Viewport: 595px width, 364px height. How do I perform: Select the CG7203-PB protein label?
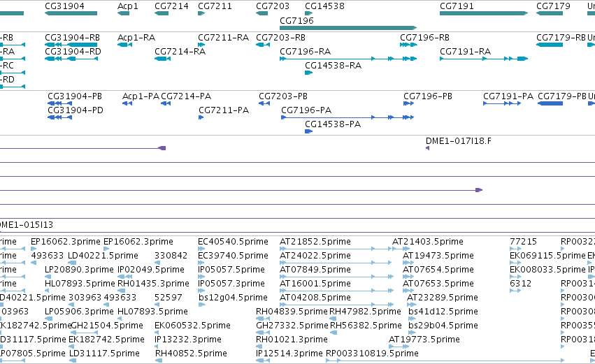[283, 96]
